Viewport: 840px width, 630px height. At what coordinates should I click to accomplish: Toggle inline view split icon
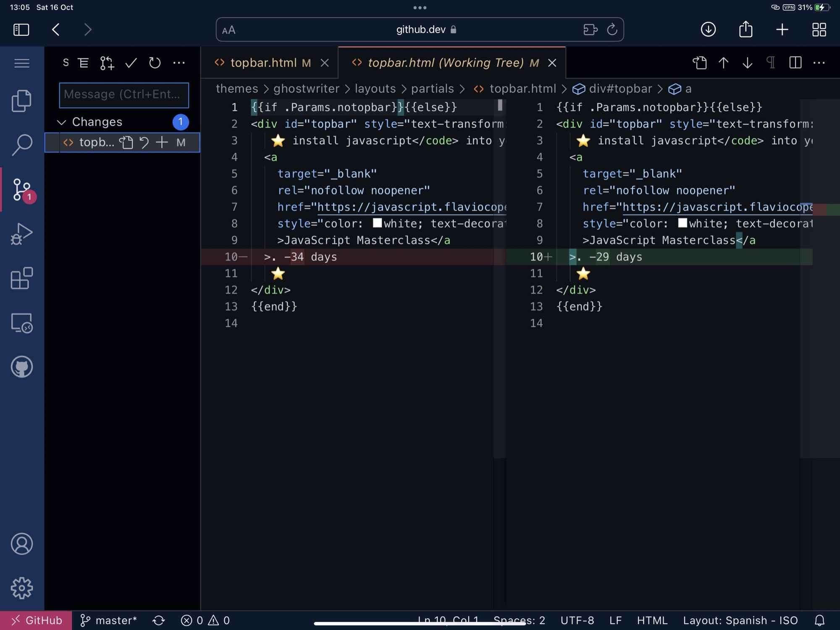coord(795,63)
